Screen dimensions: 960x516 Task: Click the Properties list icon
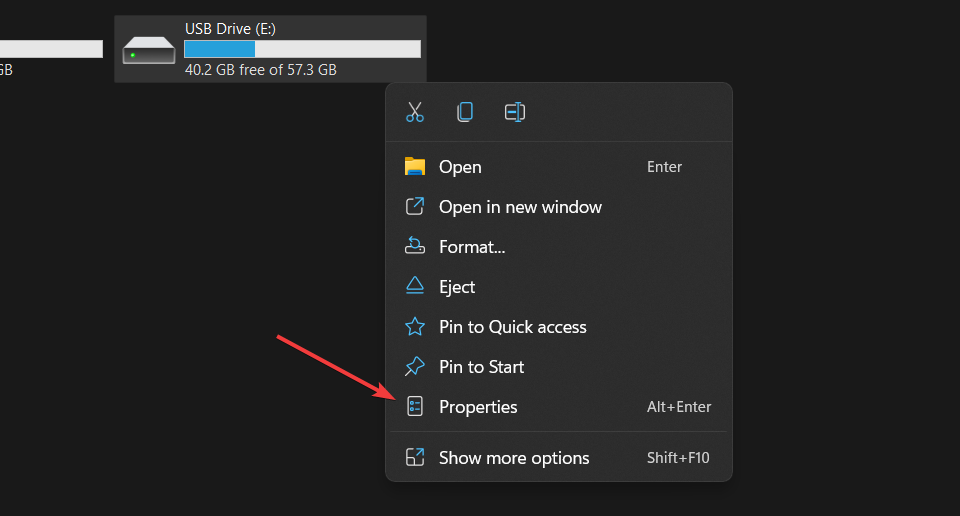tap(415, 407)
